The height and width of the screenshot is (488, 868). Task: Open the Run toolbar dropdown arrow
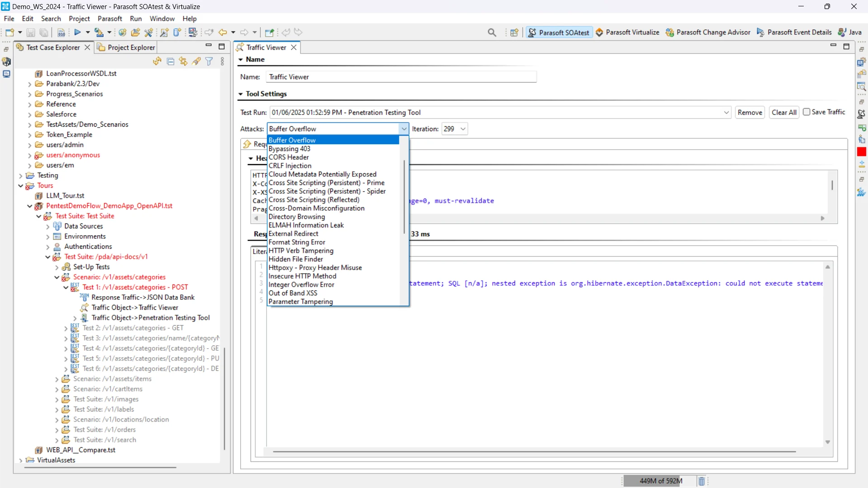click(x=88, y=33)
